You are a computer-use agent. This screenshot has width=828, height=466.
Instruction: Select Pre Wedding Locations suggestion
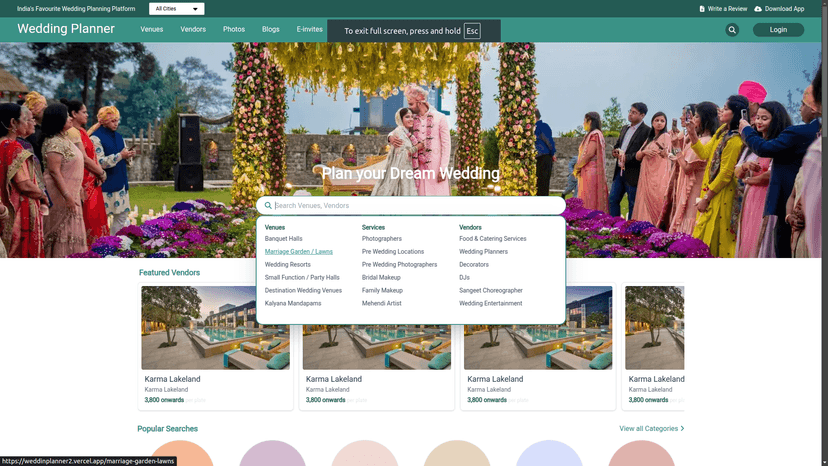coord(393,252)
